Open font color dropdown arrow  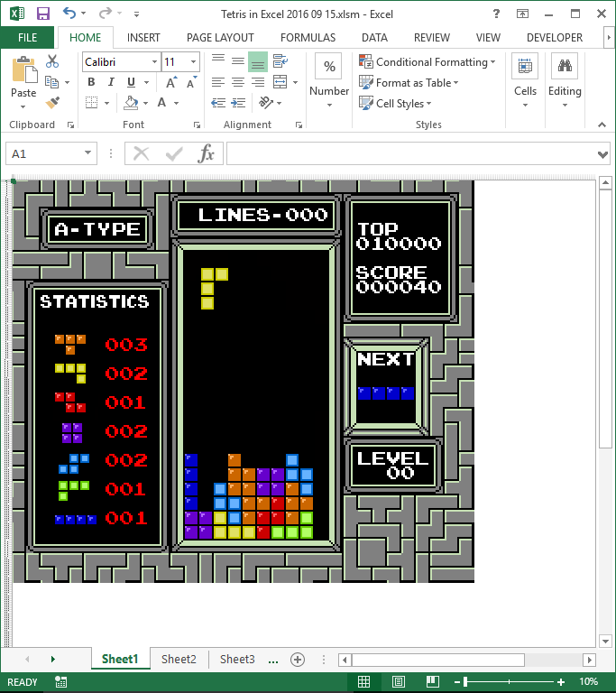pos(176,103)
